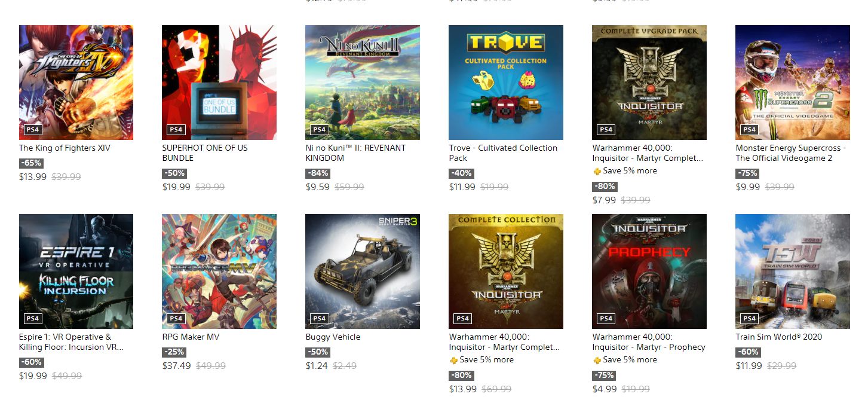Viewport: 868px width, 415px height.
Task: Click the -75% badge under Monster Energy Supercross
Action: (x=747, y=173)
